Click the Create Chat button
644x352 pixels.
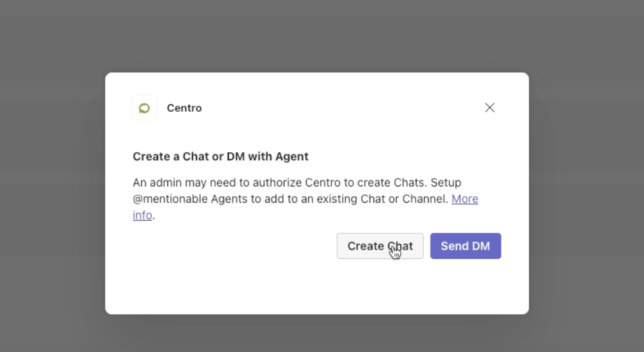(x=380, y=246)
